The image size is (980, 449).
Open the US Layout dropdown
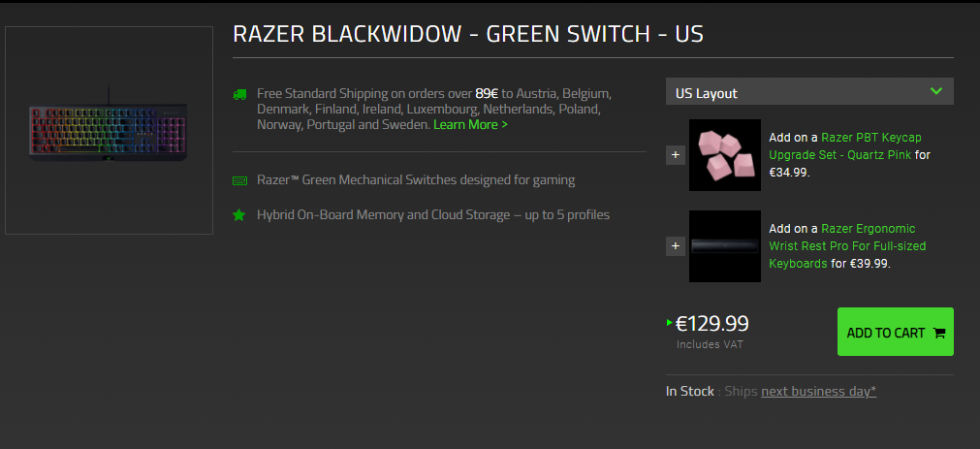coord(795,92)
